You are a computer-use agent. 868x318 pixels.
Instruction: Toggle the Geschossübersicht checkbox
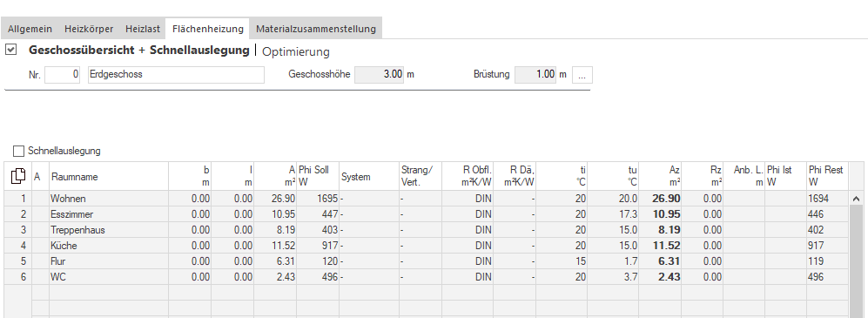coord(10,50)
